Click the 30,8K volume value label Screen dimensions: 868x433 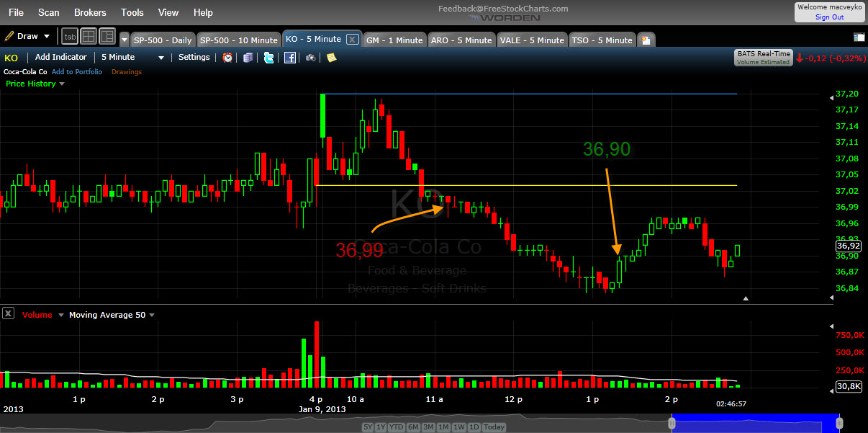[x=848, y=386]
